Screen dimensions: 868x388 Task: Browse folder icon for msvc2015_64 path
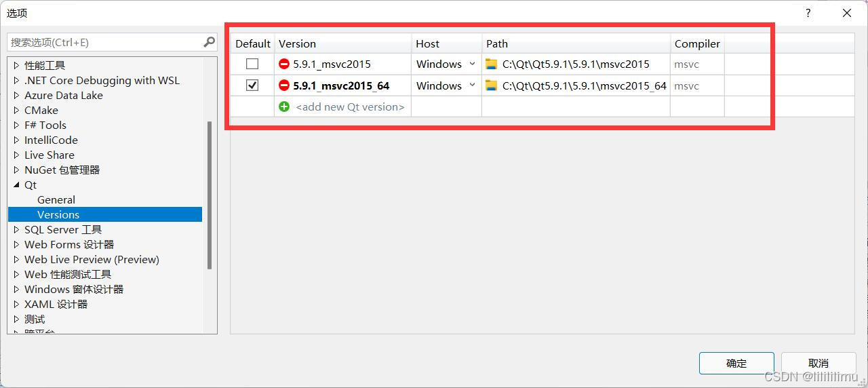coord(492,85)
